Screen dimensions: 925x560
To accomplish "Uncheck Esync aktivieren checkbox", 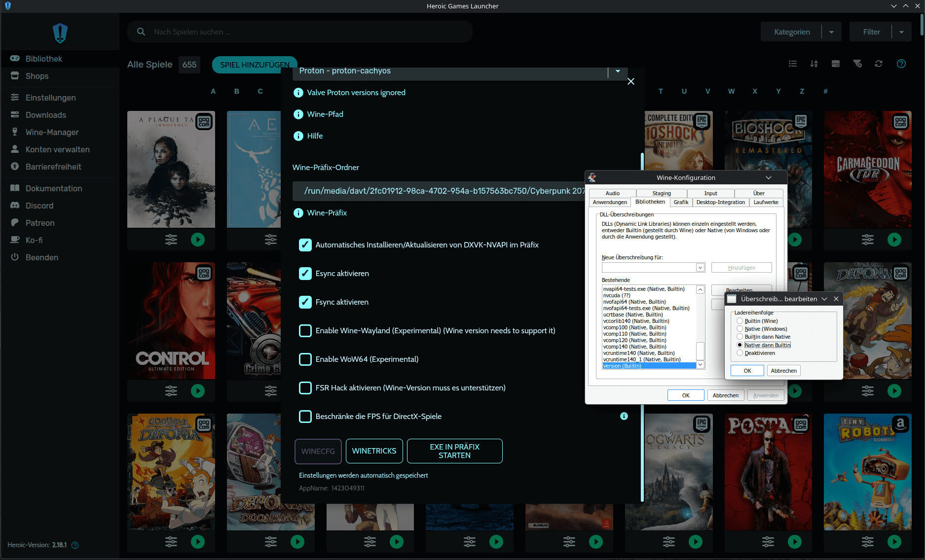I will tap(305, 274).
